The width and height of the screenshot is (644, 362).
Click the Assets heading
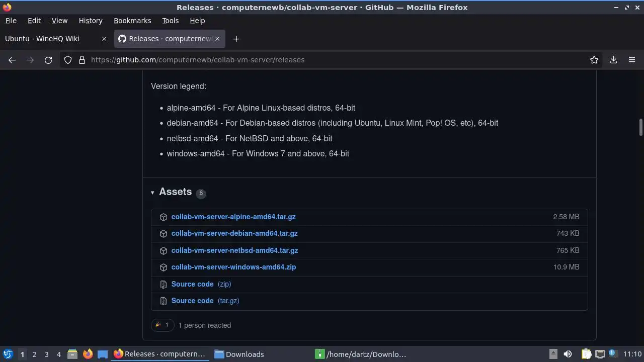(175, 192)
